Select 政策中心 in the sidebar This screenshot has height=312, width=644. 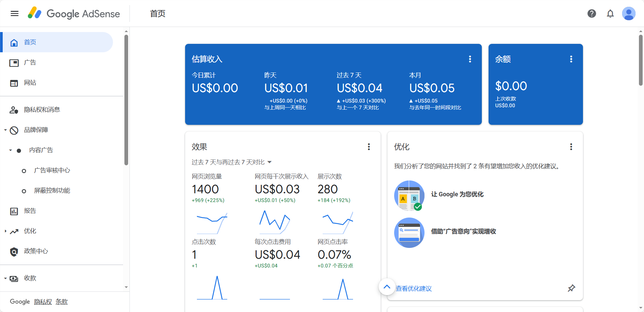(36, 251)
